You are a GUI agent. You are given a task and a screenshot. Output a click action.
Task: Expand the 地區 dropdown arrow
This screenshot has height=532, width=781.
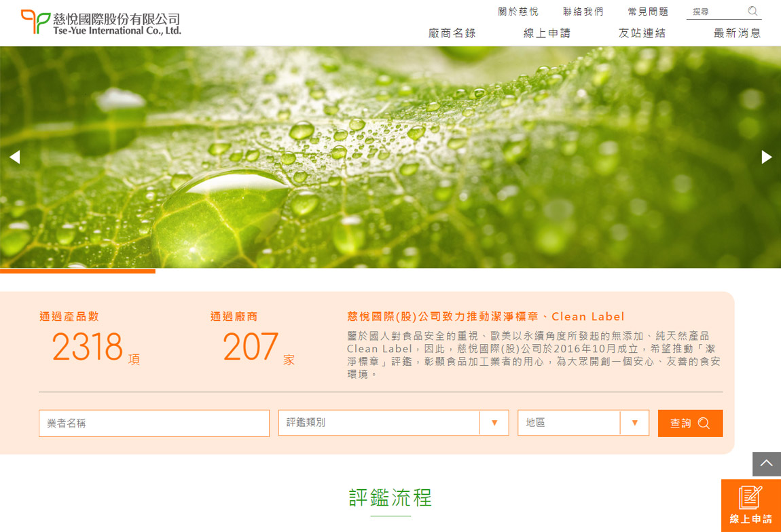coord(634,423)
